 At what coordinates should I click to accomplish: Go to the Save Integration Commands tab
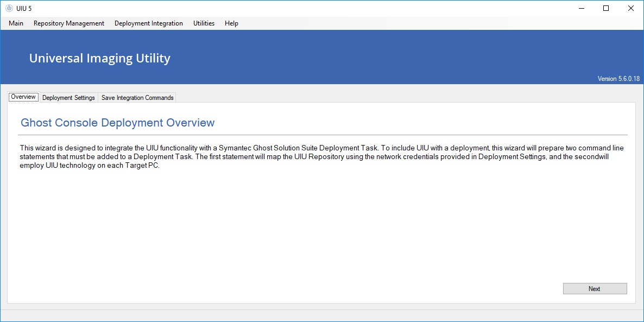coord(137,98)
